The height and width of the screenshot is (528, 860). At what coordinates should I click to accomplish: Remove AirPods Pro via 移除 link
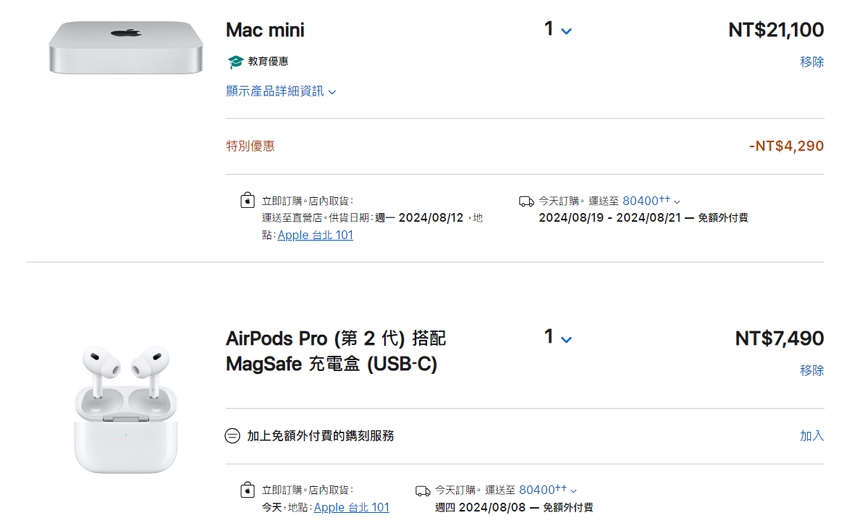pyautogui.click(x=812, y=371)
